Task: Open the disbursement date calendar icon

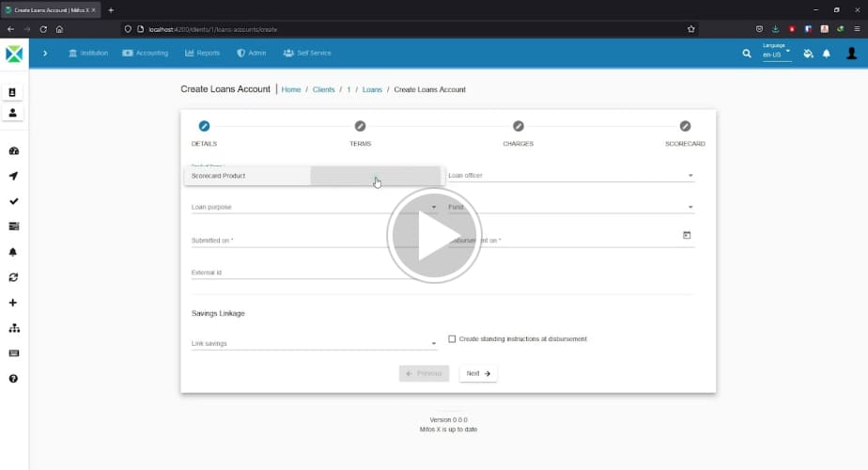Action: coord(687,236)
